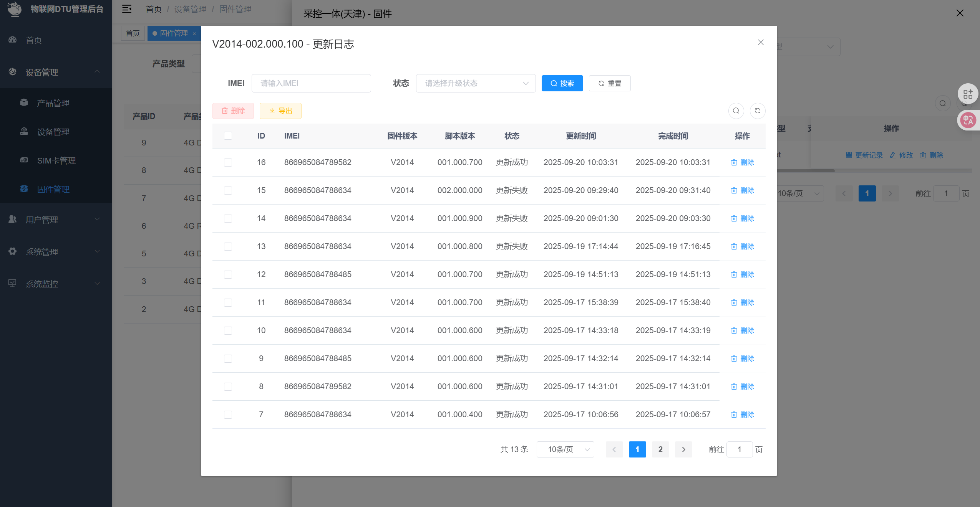Click the background drawer 前往 page input
980x507 pixels.
tap(946, 193)
